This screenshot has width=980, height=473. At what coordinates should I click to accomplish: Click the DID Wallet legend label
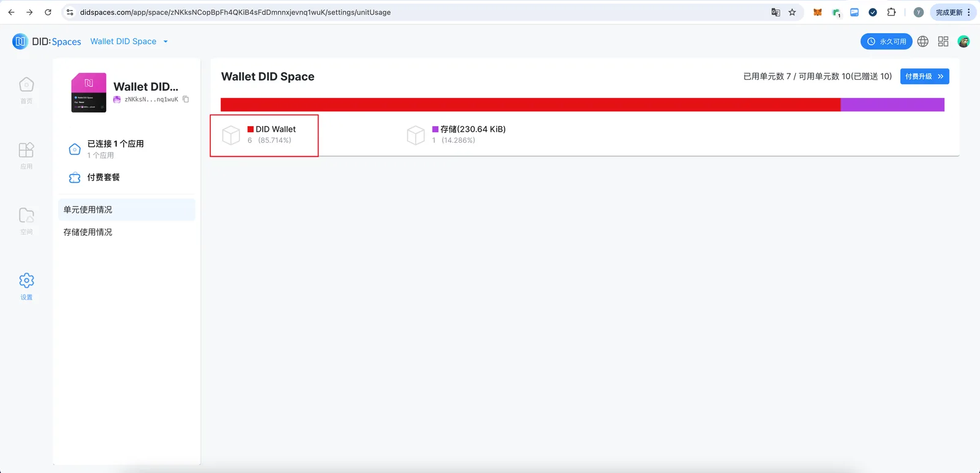pos(276,129)
